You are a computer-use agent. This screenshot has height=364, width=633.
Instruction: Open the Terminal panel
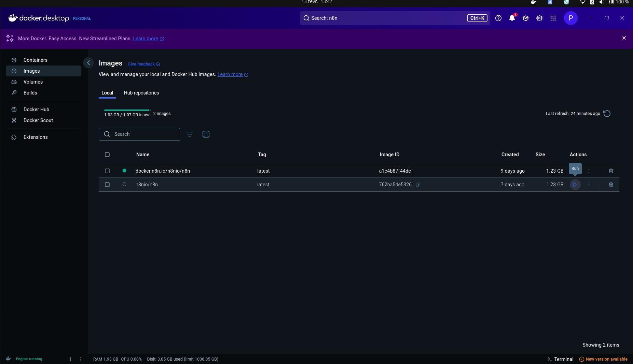click(x=561, y=359)
